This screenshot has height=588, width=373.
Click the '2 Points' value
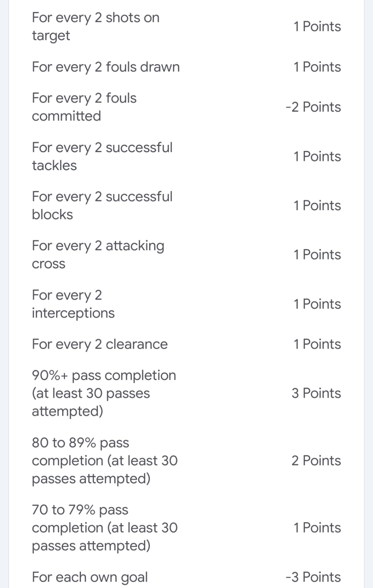[316, 460]
